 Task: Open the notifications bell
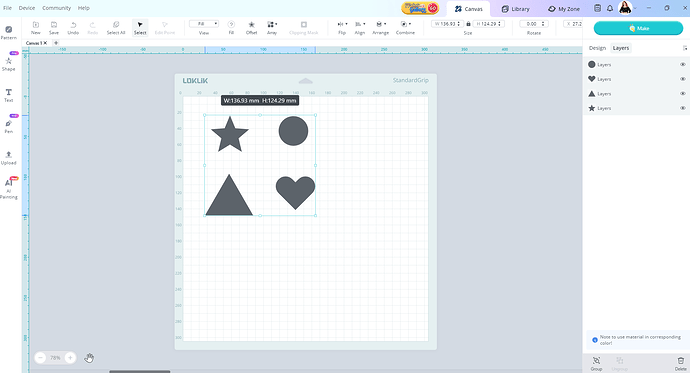tap(610, 8)
